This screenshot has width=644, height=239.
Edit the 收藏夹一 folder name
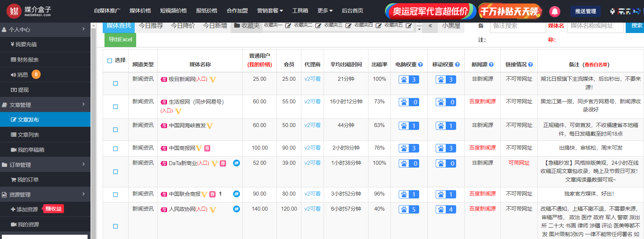288,25
